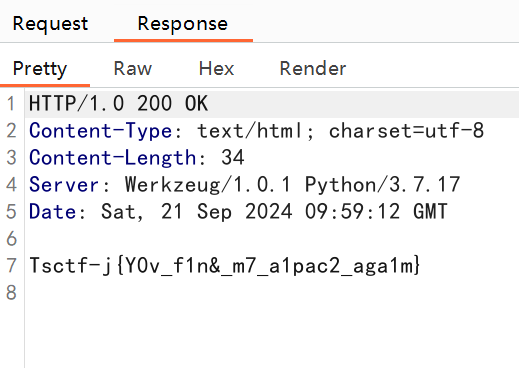Click the Content-Length value 34
Screen dimensions: 519x368
click(x=233, y=157)
